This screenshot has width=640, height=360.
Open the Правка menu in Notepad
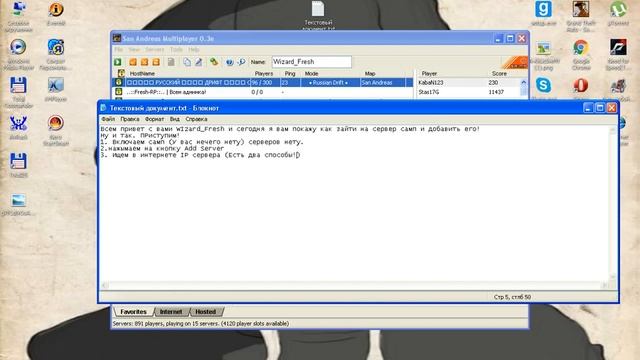tap(130, 119)
